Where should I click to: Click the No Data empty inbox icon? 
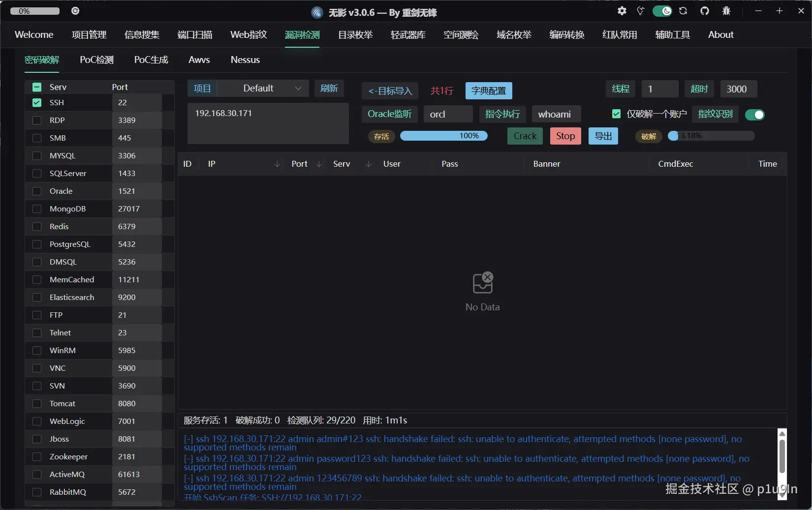(x=482, y=283)
